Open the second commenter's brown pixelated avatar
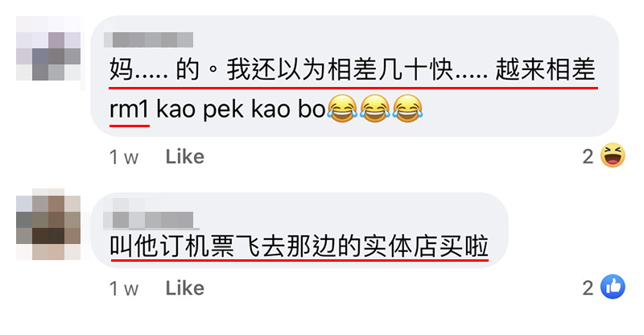 point(48,225)
